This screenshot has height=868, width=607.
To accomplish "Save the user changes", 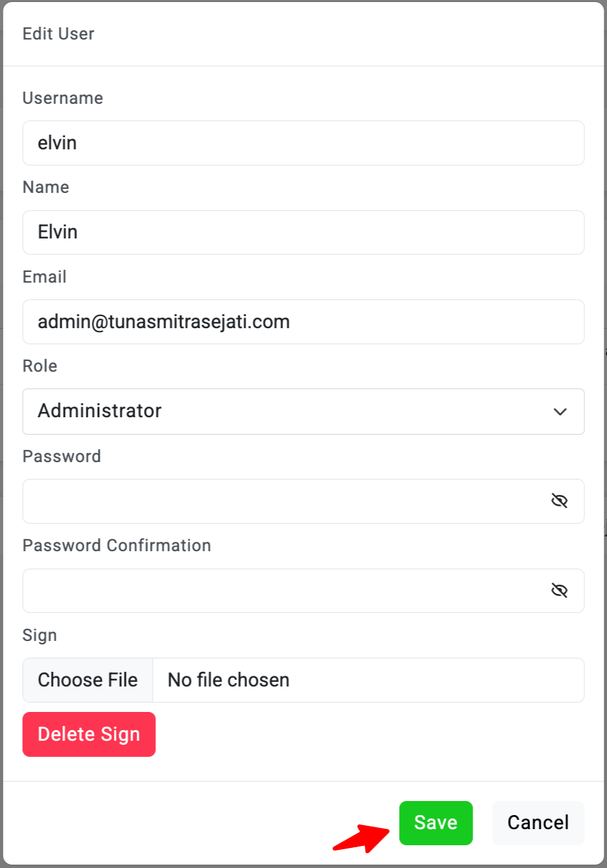I will tap(436, 822).
